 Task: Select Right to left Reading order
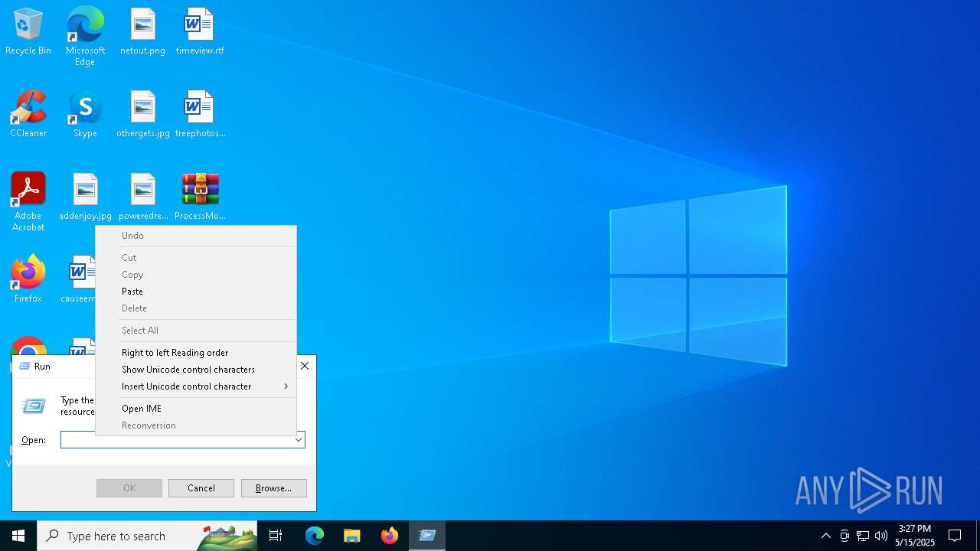pos(195,353)
